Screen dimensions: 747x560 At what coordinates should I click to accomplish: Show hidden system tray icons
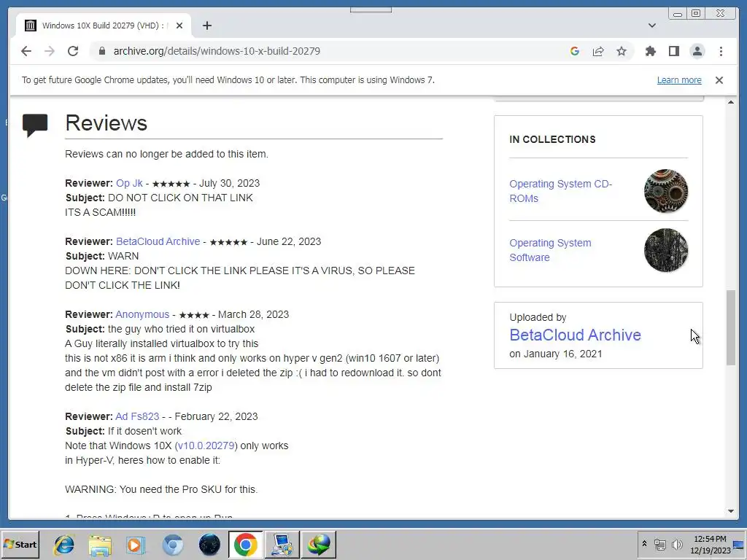click(644, 544)
